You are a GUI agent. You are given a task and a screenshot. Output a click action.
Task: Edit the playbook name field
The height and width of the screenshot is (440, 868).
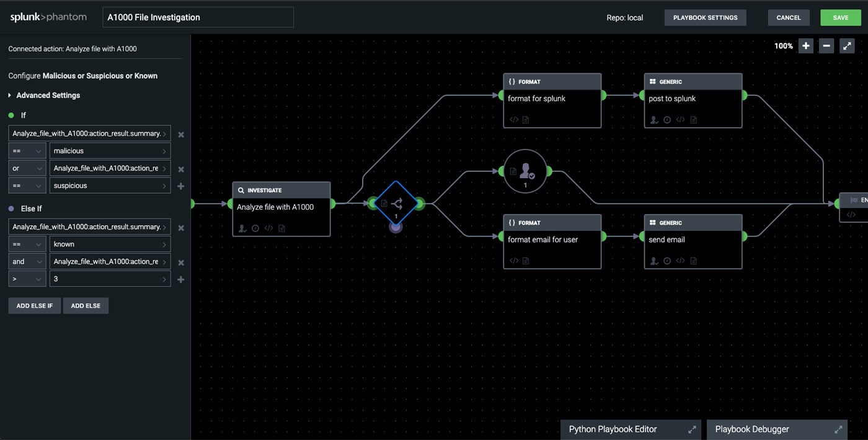[x=198, y=17]
